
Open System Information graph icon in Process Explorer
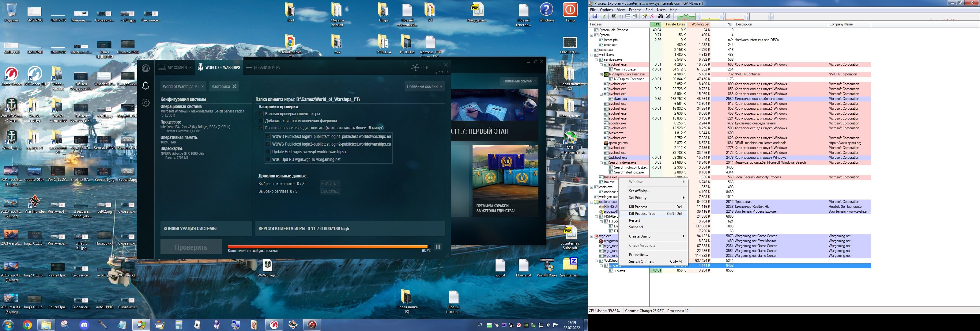(x=614, y=16)
